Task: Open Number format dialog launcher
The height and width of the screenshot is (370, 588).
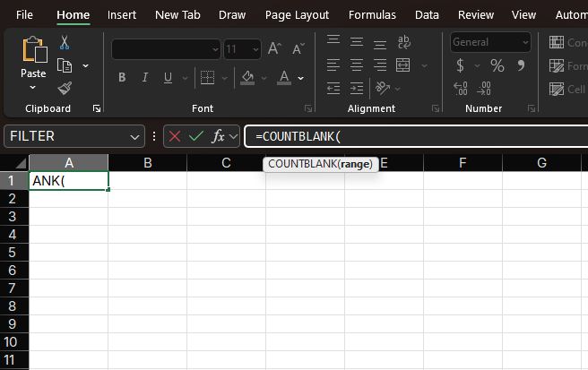Action: 532,108
